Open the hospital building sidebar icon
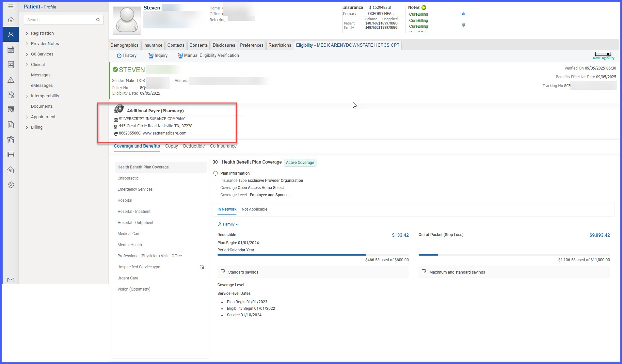The width and height of the screenshot is (622, 364). click(x=11, y=140)
